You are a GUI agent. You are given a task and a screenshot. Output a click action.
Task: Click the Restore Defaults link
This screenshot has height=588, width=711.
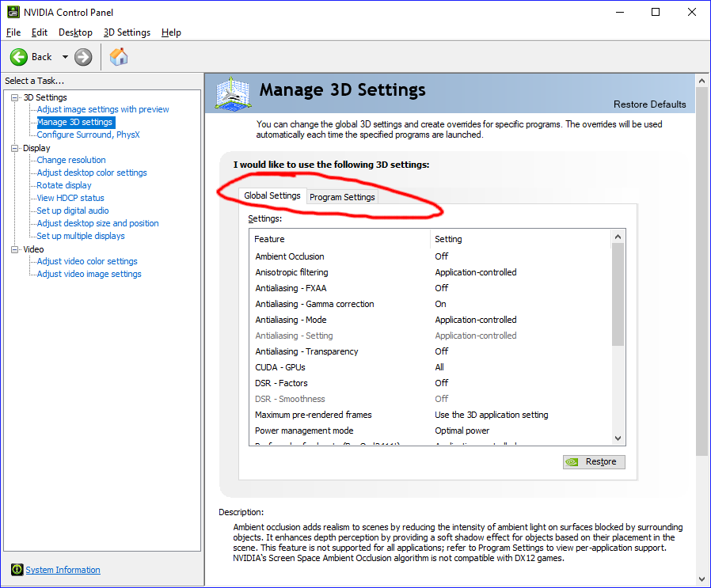[x=649, y=104]
